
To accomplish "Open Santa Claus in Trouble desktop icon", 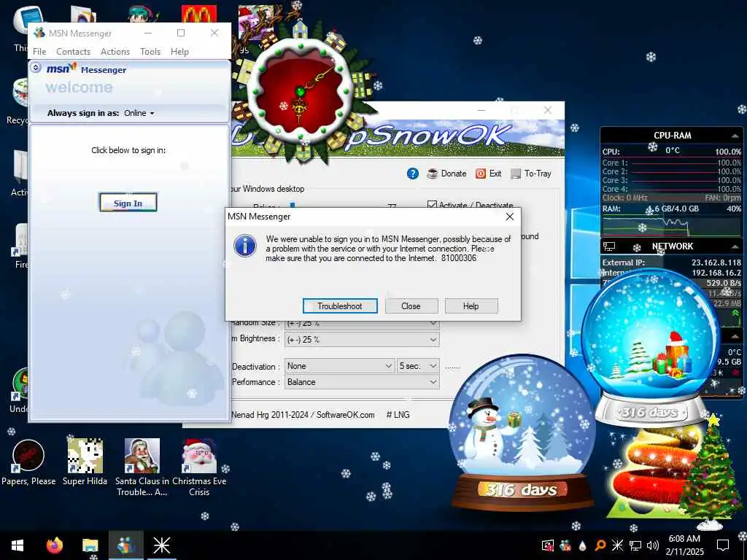I will point(142,467).
